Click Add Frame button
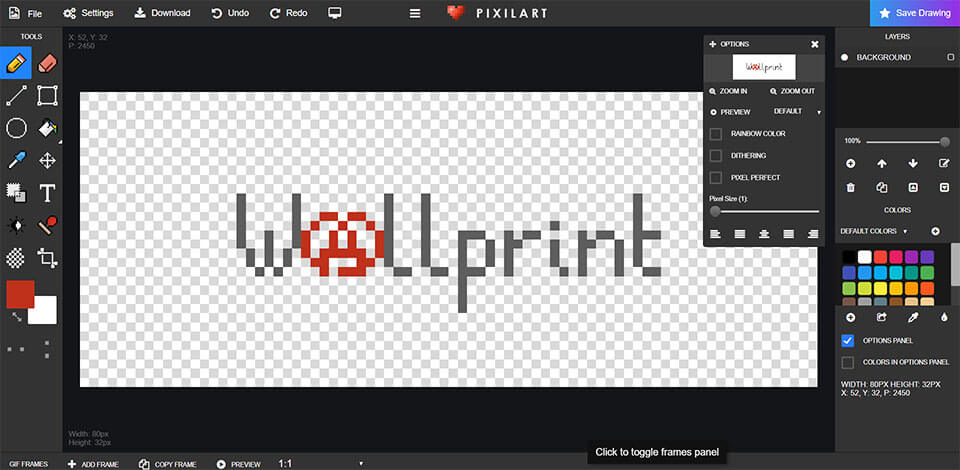The image size is (960, 470). click(x=93, y=464)
